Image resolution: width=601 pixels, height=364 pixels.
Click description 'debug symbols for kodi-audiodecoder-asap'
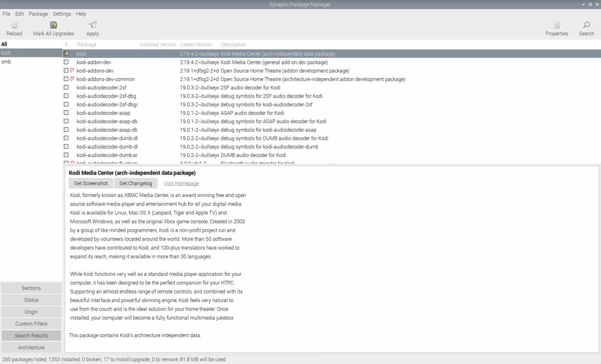[x=269, y=130]
